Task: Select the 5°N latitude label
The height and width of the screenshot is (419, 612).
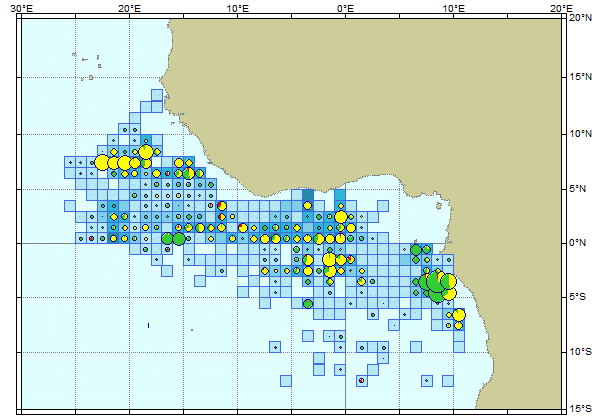Action: click(x=578, y=189)
